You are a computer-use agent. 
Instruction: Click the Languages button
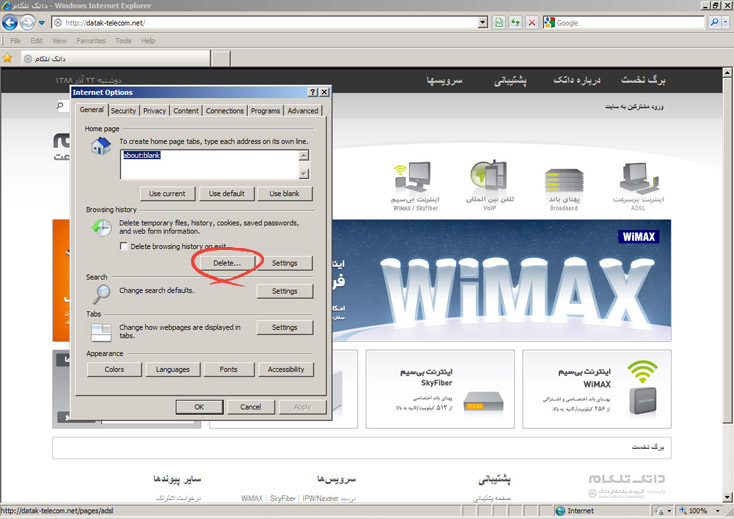[x=173, y=369]
